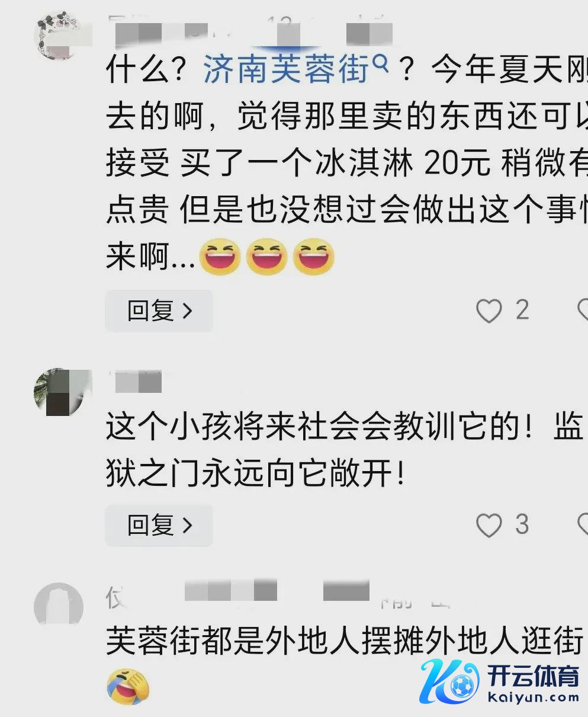Expand replies chevron on second 回复
588x717 pixels.
click(x=188, y=525)
